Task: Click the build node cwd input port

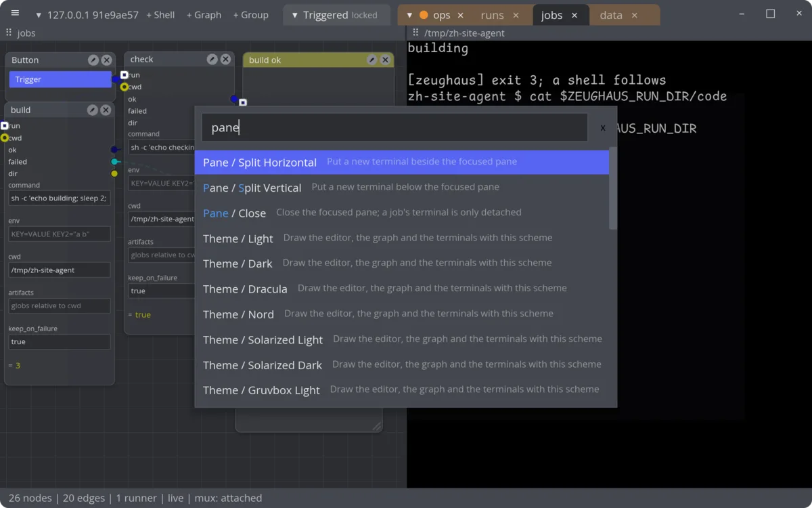Action: pyautogui.click(x=5, y=137)
